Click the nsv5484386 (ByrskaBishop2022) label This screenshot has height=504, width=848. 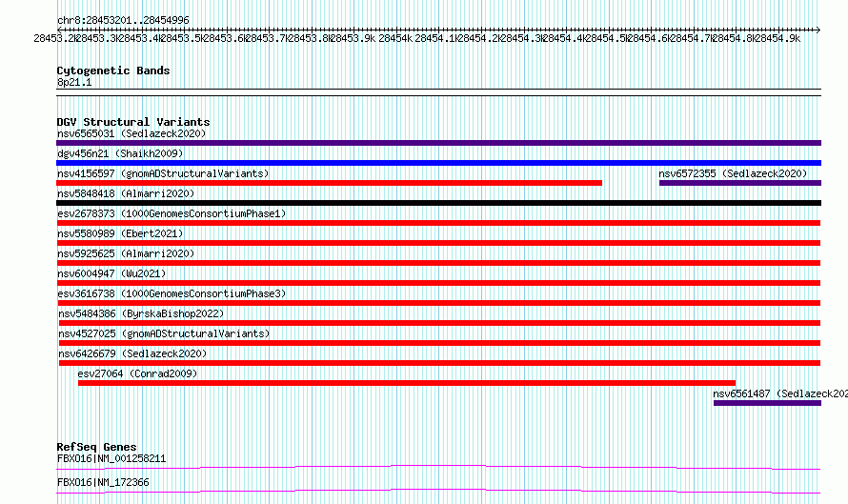point(141,313)
